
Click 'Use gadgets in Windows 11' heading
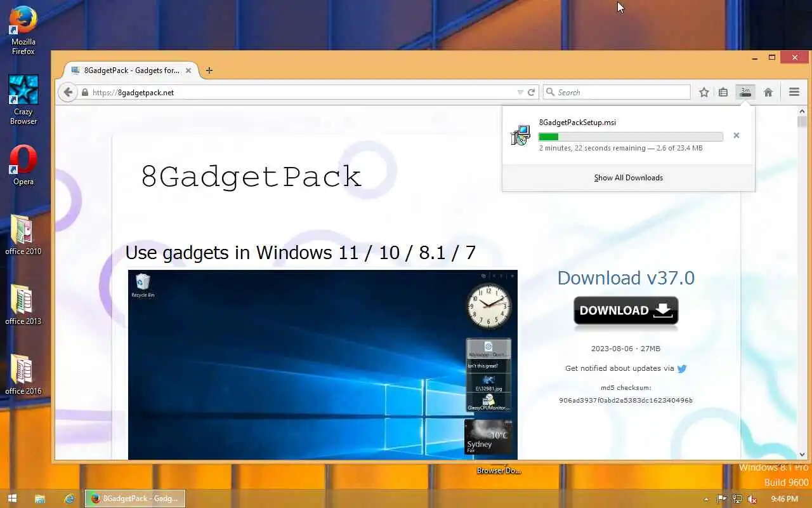point(301,253)
